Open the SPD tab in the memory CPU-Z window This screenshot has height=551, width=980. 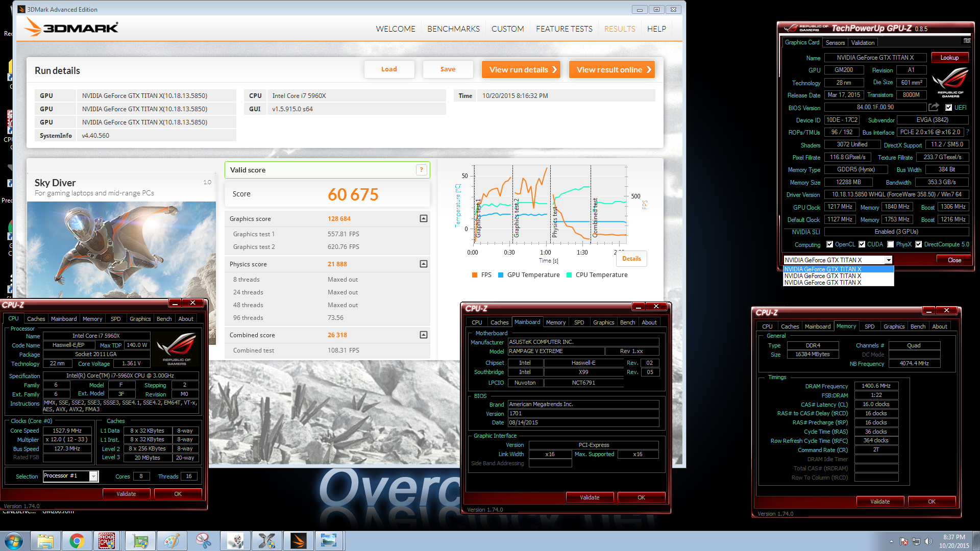869,327
